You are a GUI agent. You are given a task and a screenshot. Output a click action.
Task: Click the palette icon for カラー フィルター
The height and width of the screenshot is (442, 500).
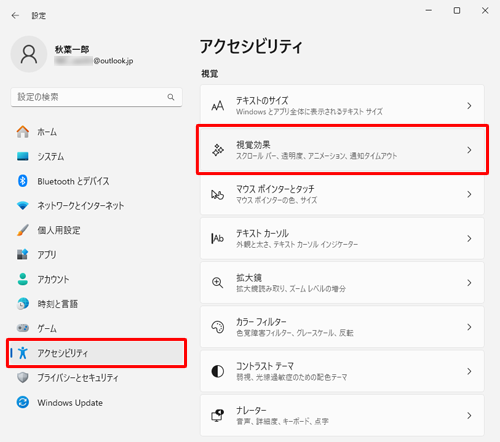pos(218,327)
